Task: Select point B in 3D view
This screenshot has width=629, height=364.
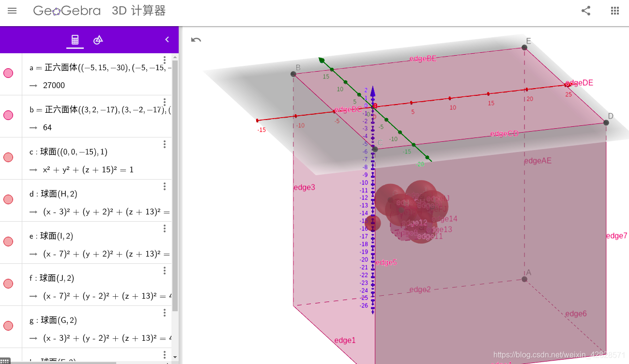Action: 293,74
